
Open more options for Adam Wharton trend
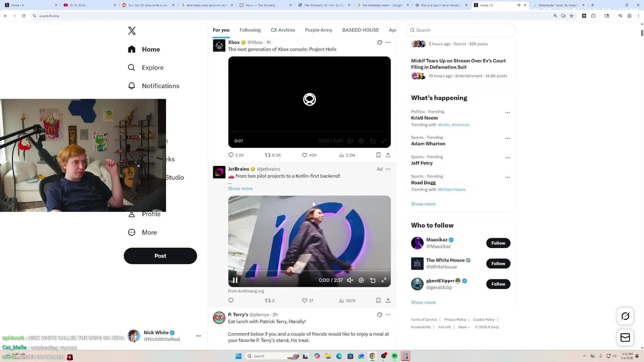click(x=507, y=138)
